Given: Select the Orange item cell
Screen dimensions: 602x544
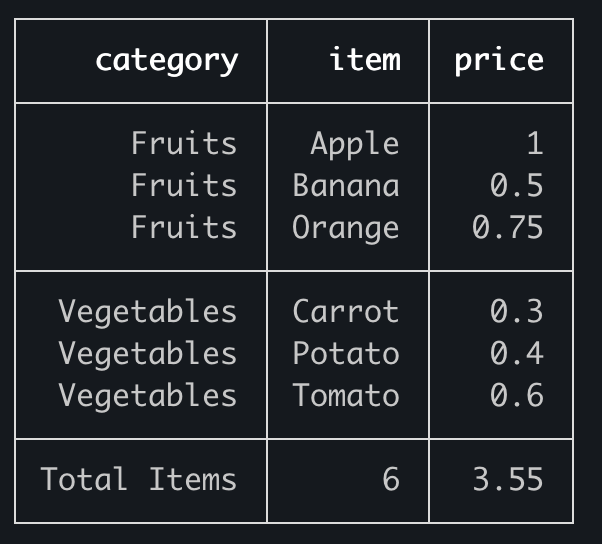Looking at the screenshot, I should point(346,228).
